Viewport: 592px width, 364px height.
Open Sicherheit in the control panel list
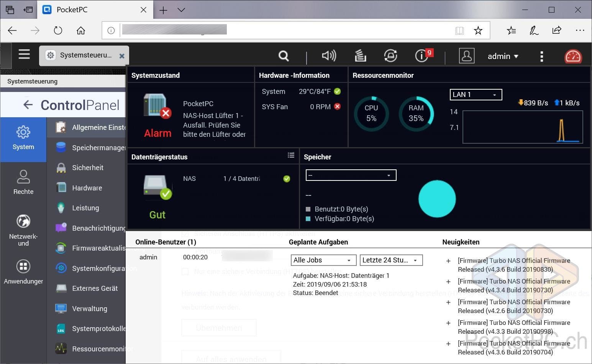[88, 168]
